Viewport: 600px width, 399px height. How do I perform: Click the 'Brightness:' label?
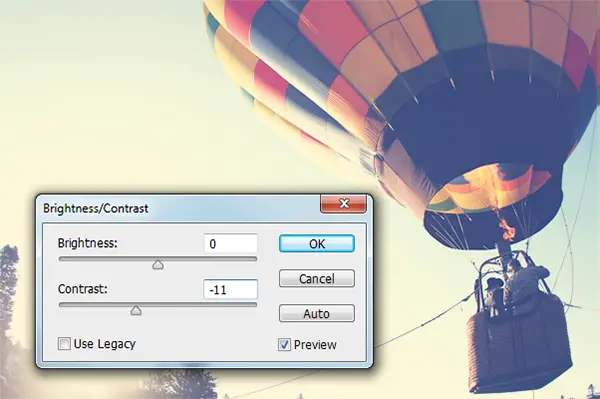click(88, 243)
